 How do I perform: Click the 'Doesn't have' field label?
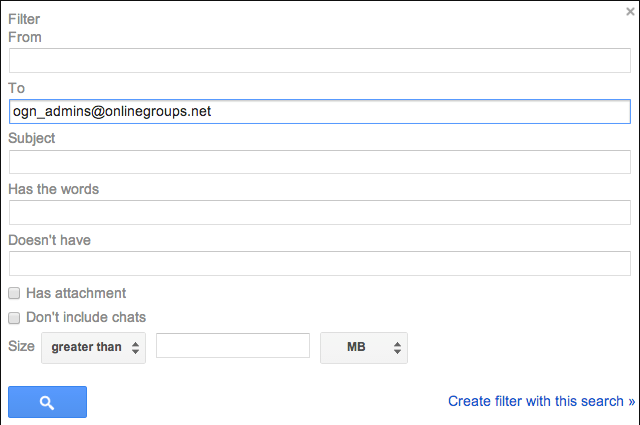point(50,240)
